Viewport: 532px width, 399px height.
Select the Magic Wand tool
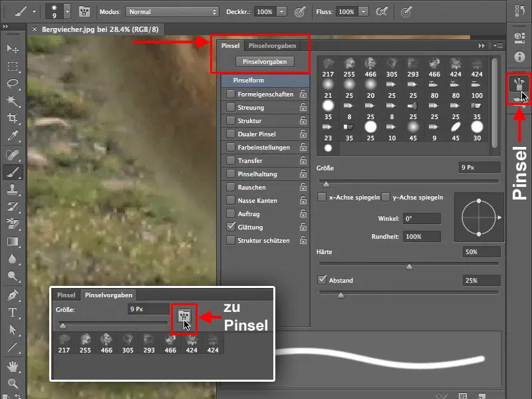(13, 101)
